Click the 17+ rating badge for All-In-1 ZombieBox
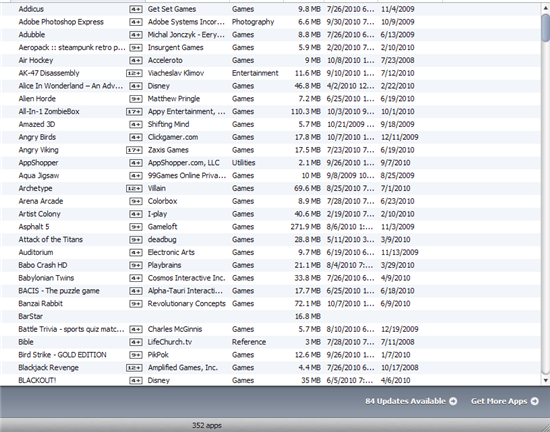 coord(134,112)
